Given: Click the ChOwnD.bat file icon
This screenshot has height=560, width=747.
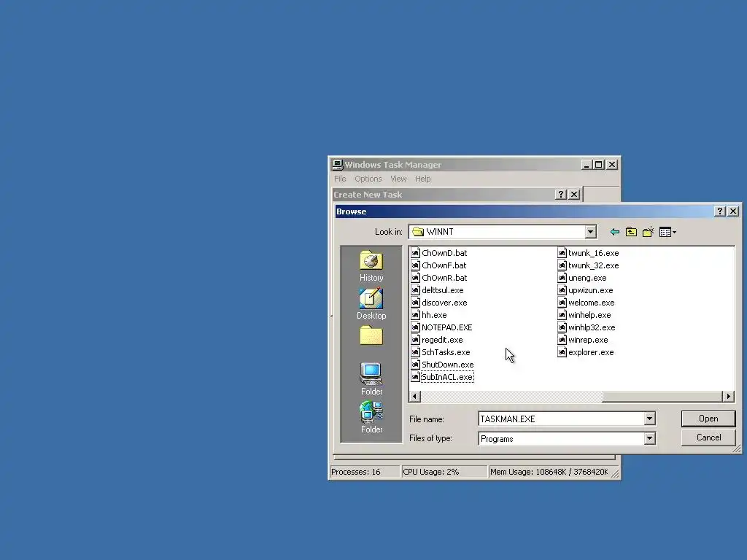Looking at the screenshot, I should click(x=415, y=253).
